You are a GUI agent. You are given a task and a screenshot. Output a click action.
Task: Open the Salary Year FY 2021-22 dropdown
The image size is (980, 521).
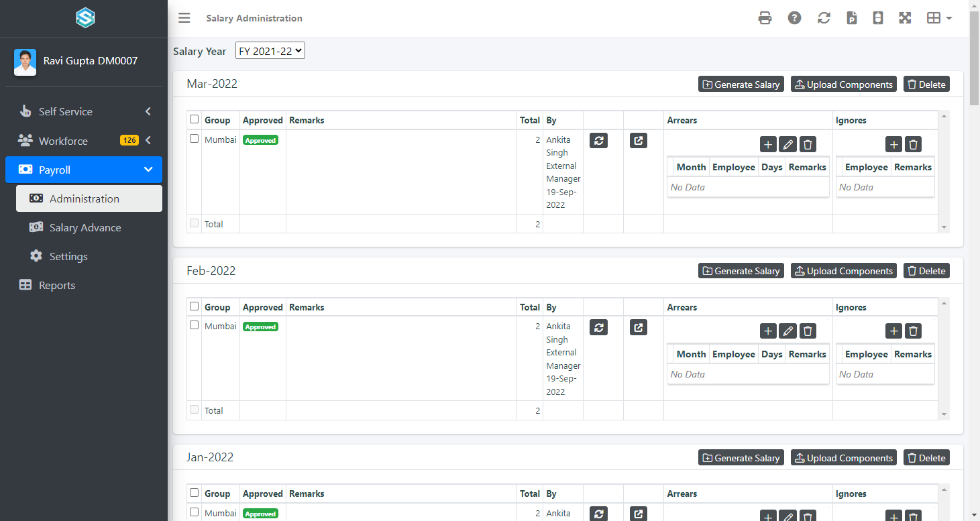(270, 51)
